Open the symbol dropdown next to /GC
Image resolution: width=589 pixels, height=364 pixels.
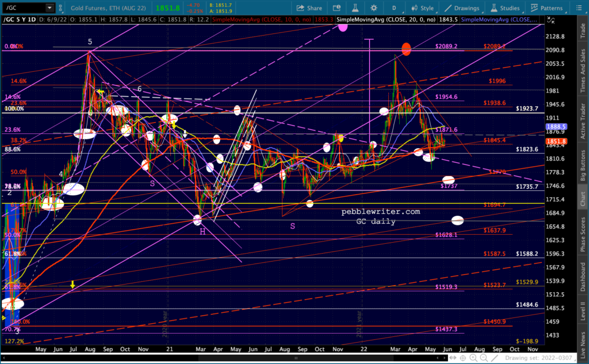tap(49, 8)
